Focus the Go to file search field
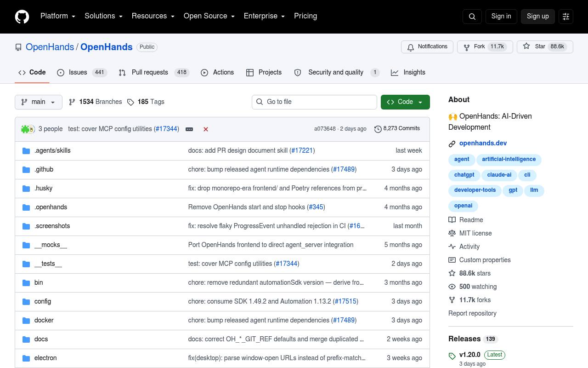The height and width of the screenshot is (368, 588). [314, 102]
